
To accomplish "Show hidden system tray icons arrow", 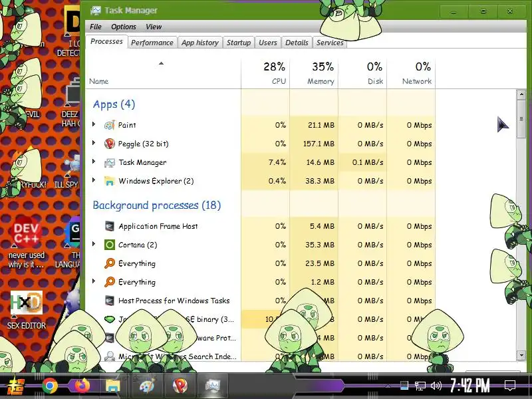I will coord(388,386).
